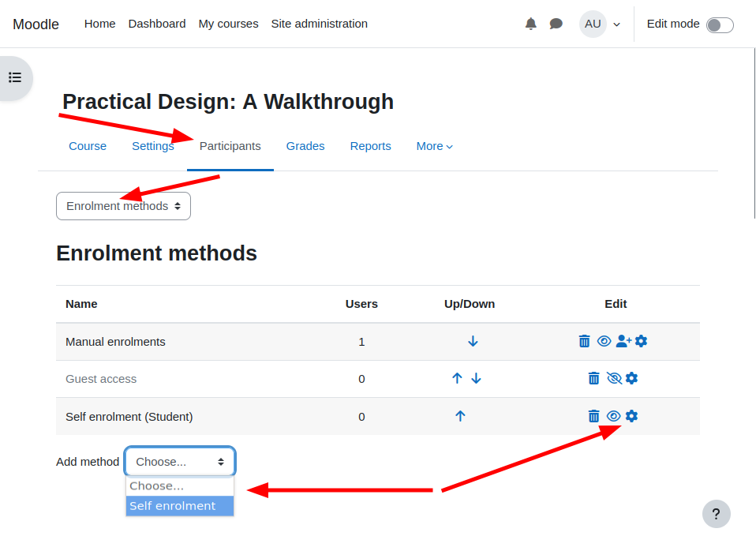
Task: Open settings gear for Manual enrolments
Action: point(641,341)
